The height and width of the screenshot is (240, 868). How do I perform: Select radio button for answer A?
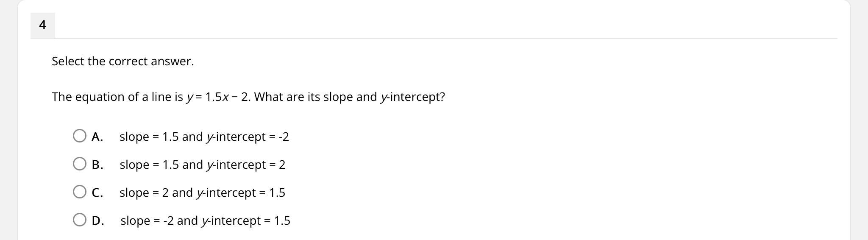click(x=80, y=136)
